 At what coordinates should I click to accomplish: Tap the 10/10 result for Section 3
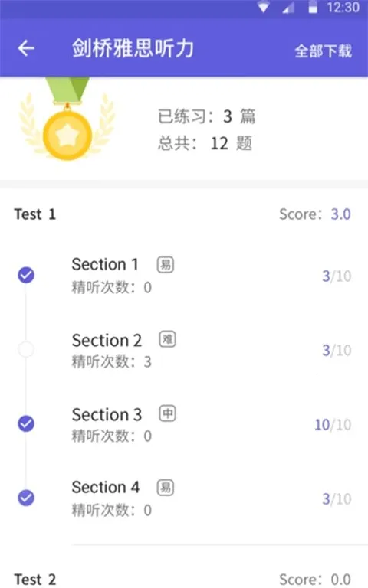[x=333, y=424]
